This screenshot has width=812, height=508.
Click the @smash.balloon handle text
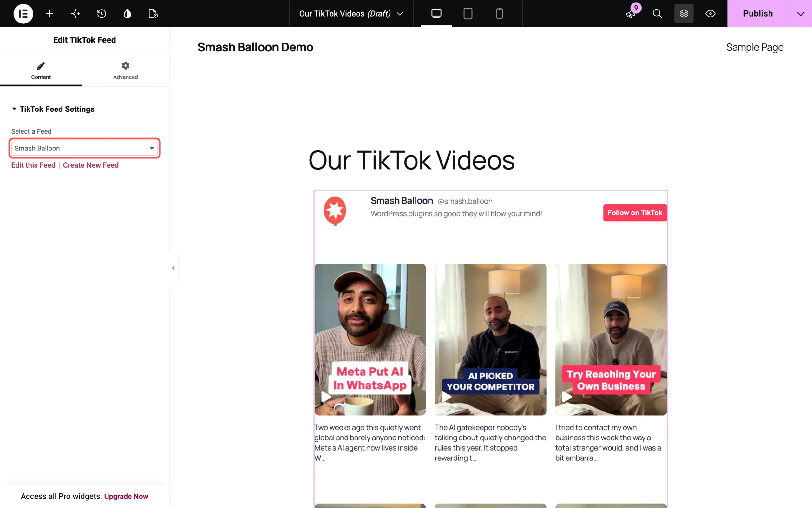(x=465, y=201)
